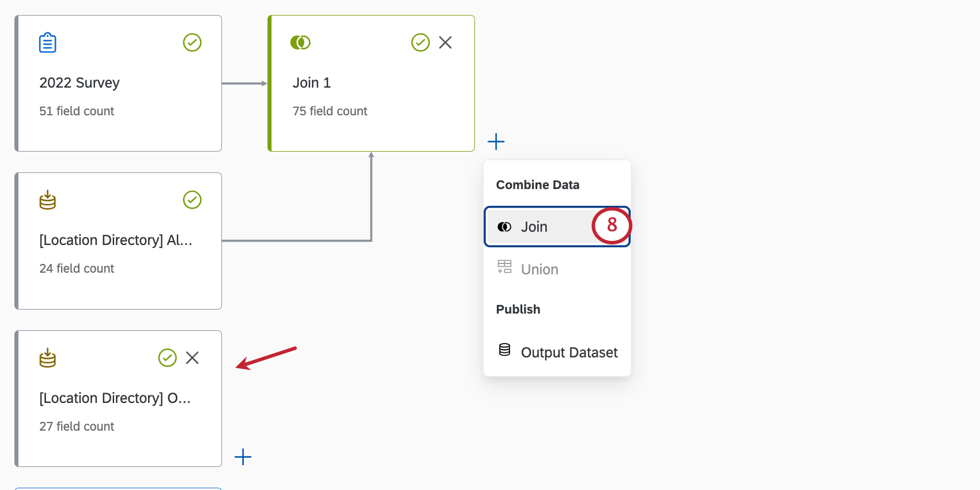Click checkmark on [Location Directory] Al... node
The image size is (980, 490).
[x=192, y=200]
